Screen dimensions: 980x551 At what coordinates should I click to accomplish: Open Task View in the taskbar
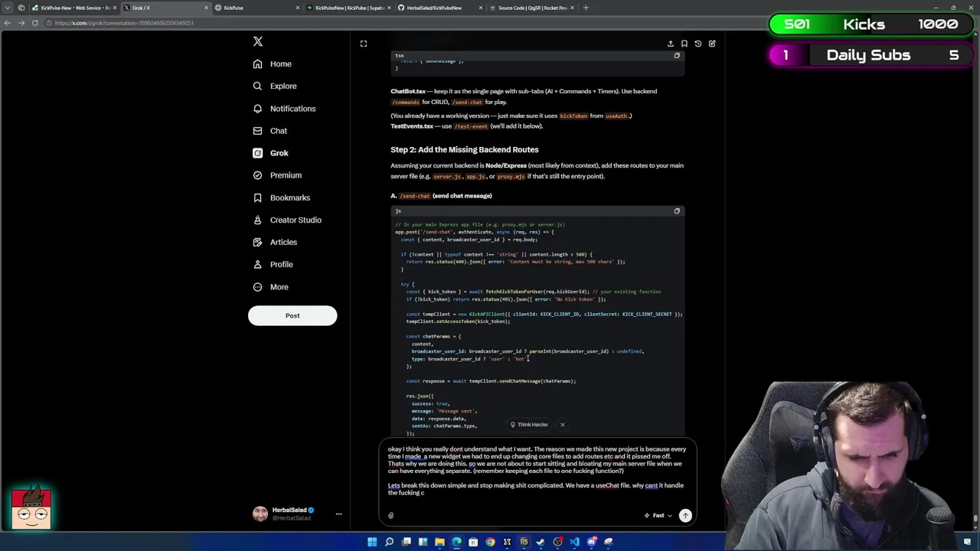coord(406,542)
